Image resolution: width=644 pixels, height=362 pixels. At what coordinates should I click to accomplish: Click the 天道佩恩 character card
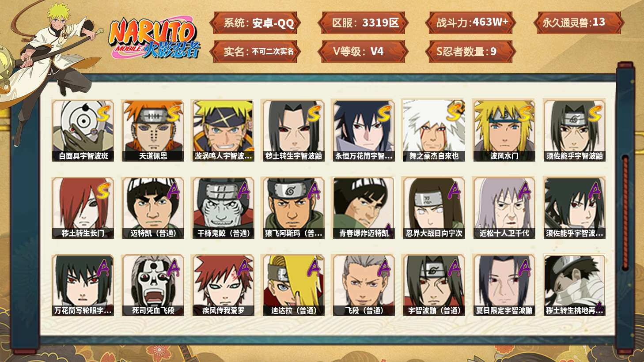click(153, 130)
